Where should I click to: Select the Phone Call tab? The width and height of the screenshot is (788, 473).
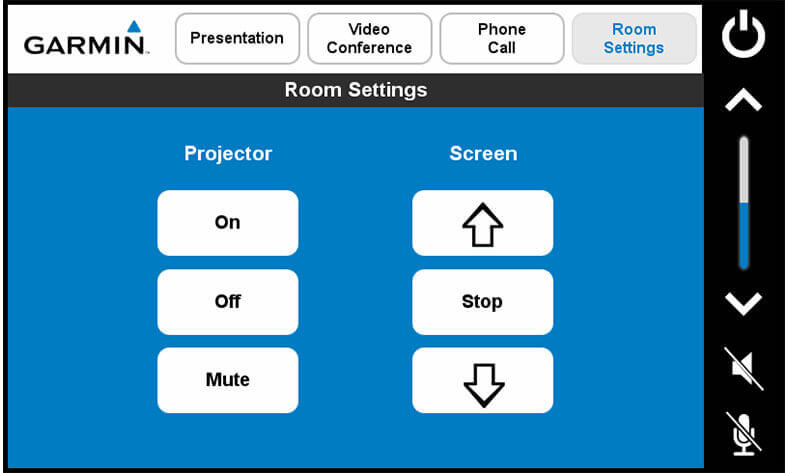[x=501, y=39]
